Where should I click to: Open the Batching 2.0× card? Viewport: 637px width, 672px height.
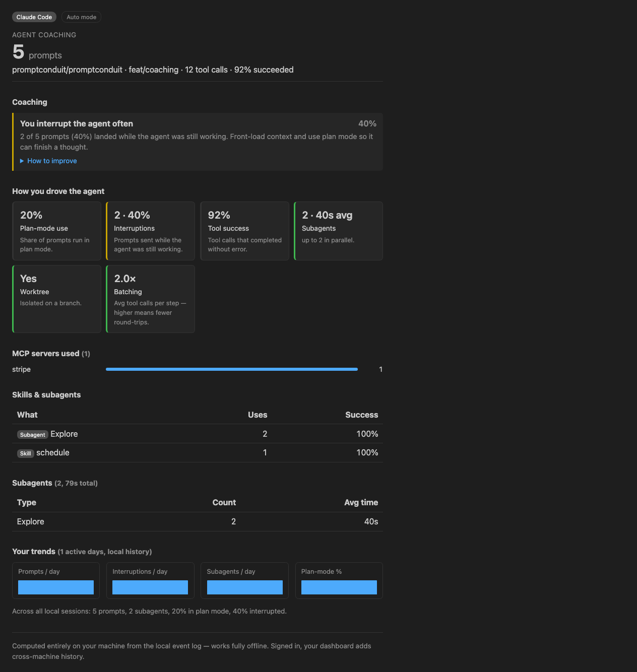coord(150,299)
